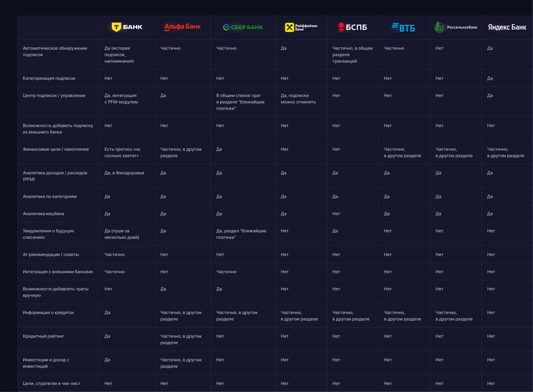Viewport: 533px width, 392px height.
Task: Select Райффайзен 'Частично, в другом разделе' in Информация о кредитах
Action: point(299,316)
